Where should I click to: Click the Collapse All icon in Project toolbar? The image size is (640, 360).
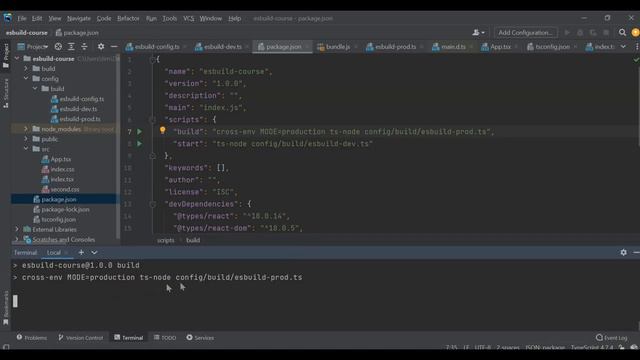coord(84,47)
